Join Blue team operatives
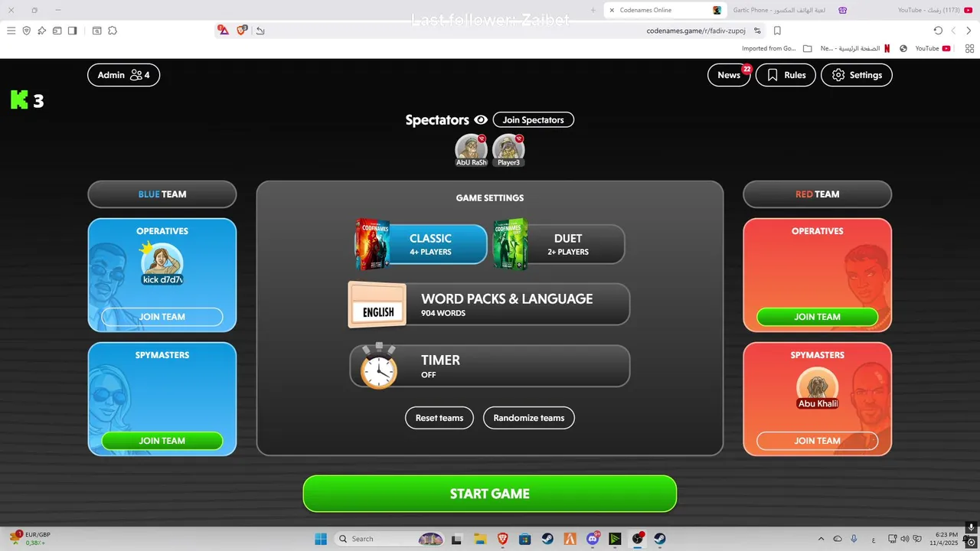The width and height of the screenshot is (980, 551). pyautogui.click(x=162, y=317)
